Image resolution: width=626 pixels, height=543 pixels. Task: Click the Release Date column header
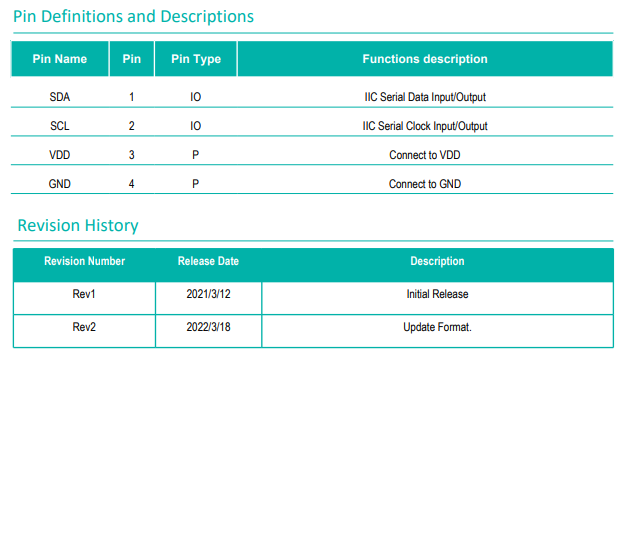(208, 261)
